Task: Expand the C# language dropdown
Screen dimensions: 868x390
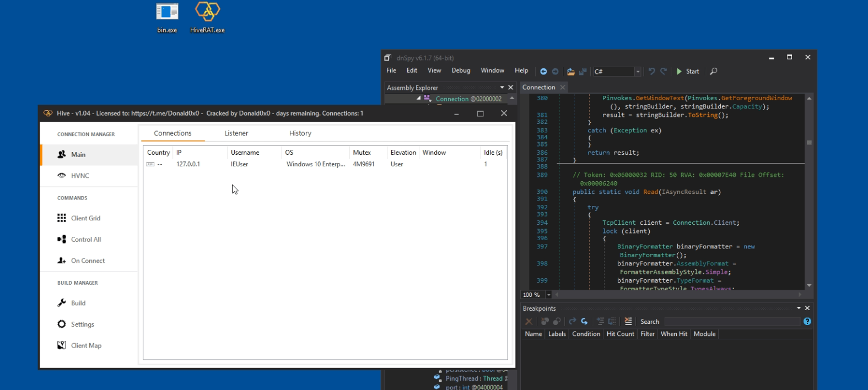Action: [x=638, y=72]
